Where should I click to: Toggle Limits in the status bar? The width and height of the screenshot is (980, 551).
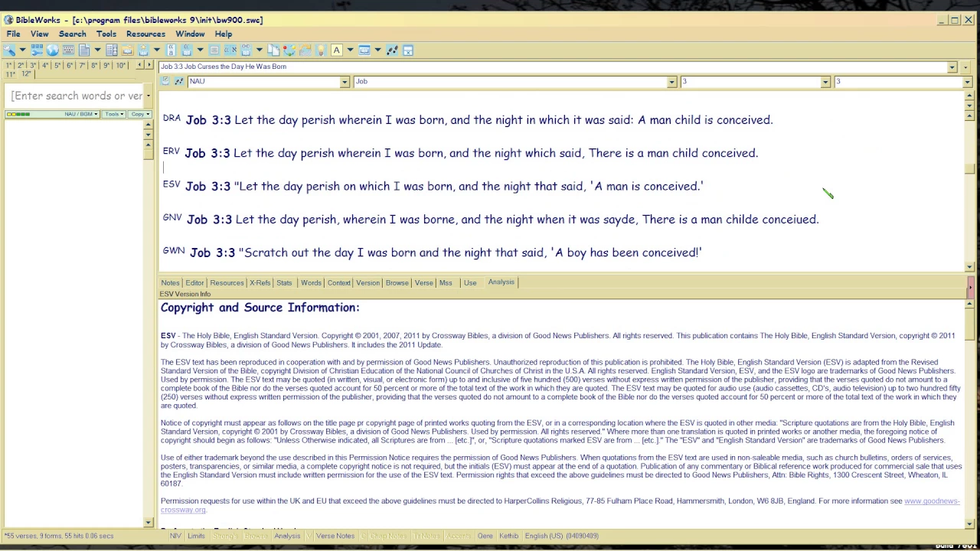(x=196, y=536)
